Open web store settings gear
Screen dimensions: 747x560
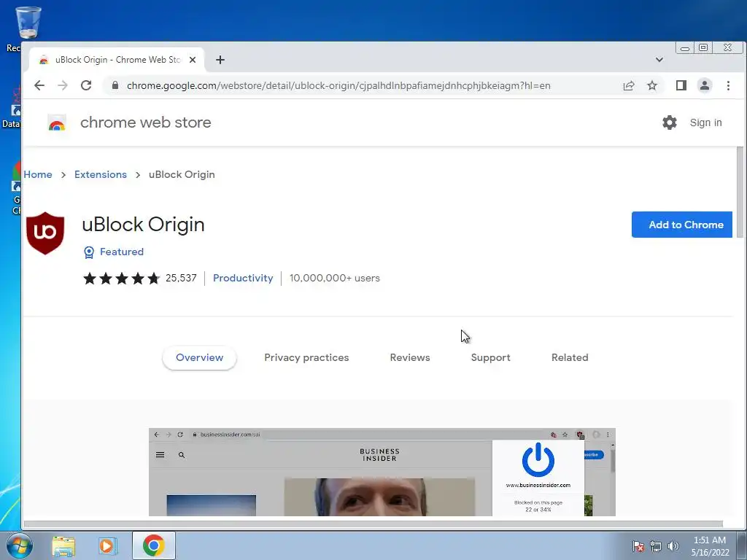(x=670, y=122)
